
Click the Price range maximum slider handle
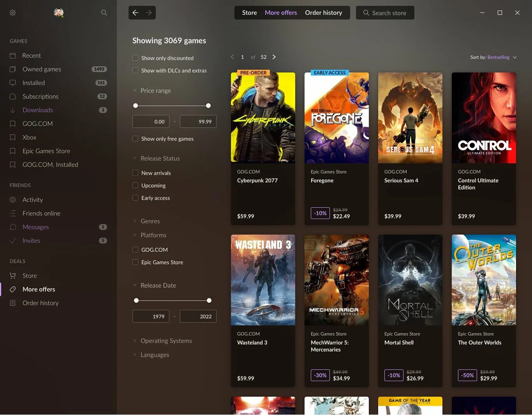pos(208,106)
